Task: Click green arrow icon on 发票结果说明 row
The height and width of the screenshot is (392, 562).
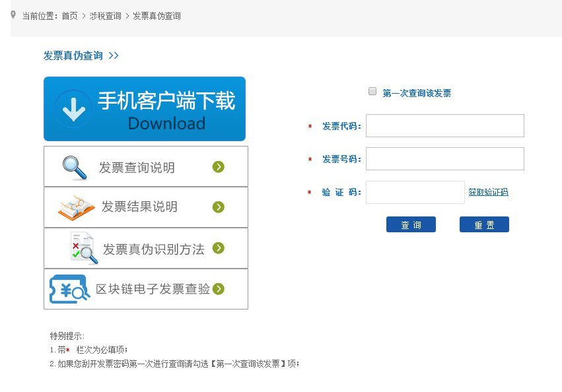Action: [219, 207]
